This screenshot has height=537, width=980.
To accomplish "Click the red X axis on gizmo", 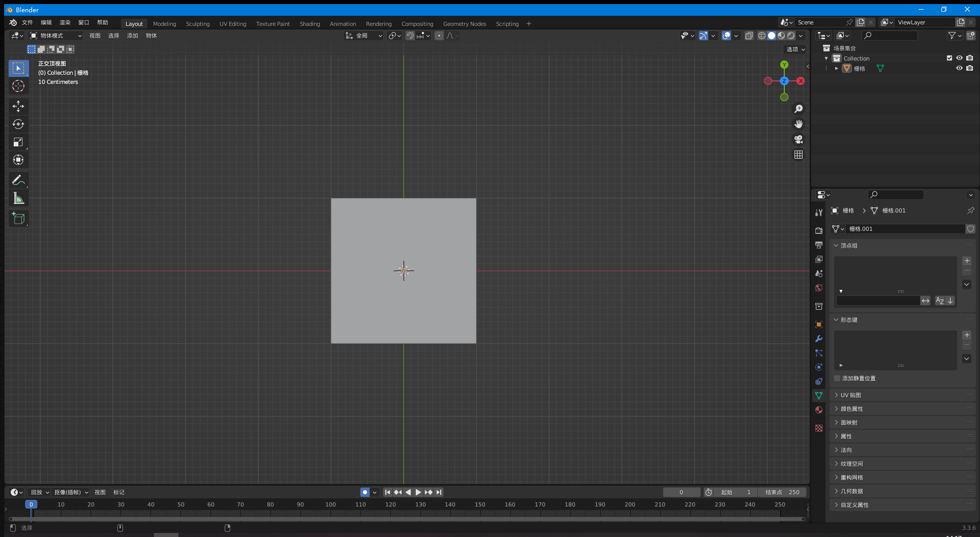I will click(x=801, y=81).
